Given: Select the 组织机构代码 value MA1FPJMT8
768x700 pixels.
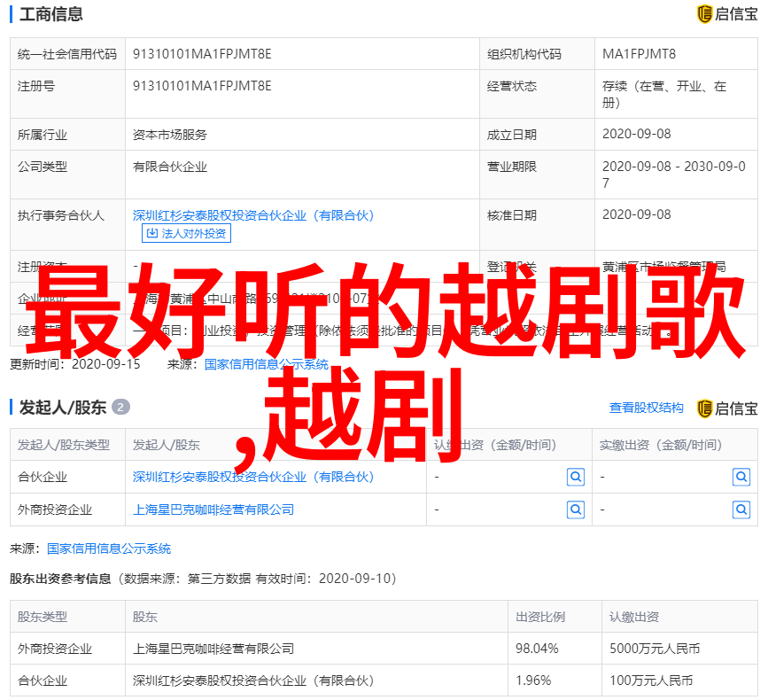Looking at the screenshot, I should pos(639,54).
